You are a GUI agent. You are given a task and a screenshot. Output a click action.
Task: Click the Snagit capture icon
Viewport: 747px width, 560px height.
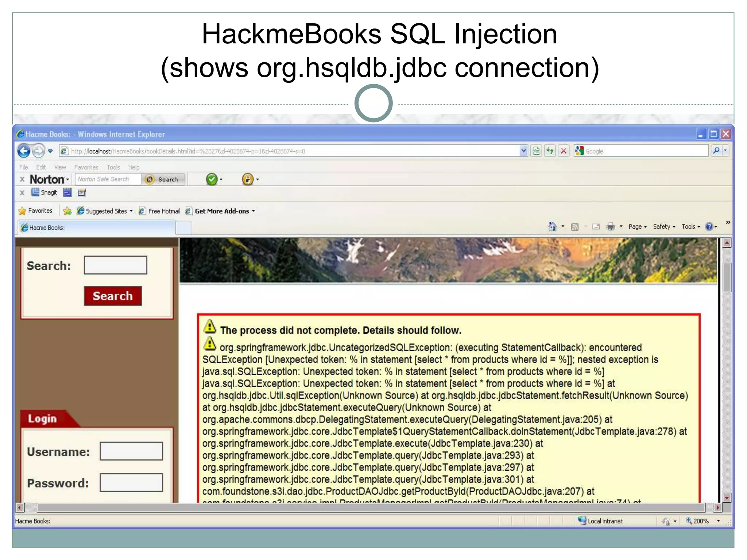35,192
